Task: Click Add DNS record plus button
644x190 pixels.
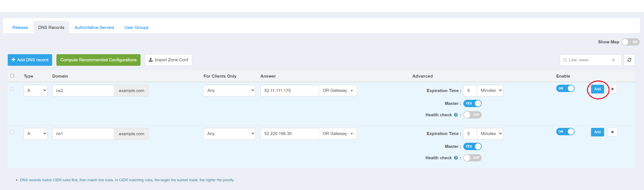Action: tap(30, 60)
